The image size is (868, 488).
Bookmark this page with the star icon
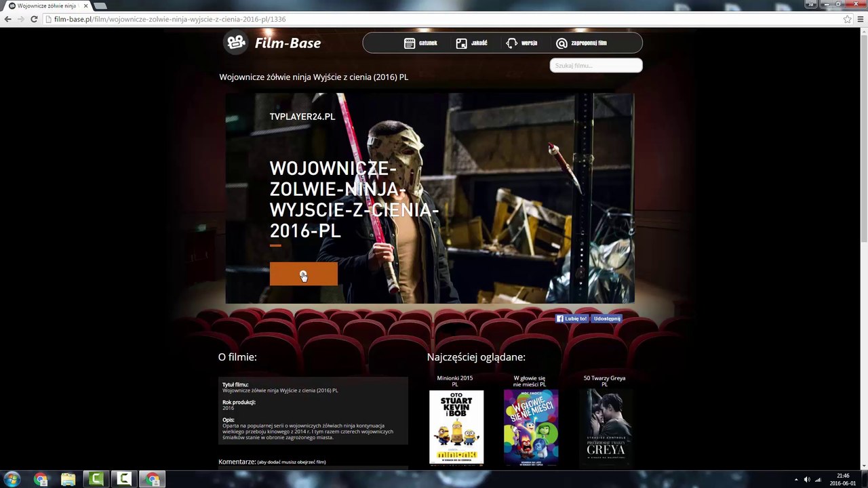pos(847,19)
